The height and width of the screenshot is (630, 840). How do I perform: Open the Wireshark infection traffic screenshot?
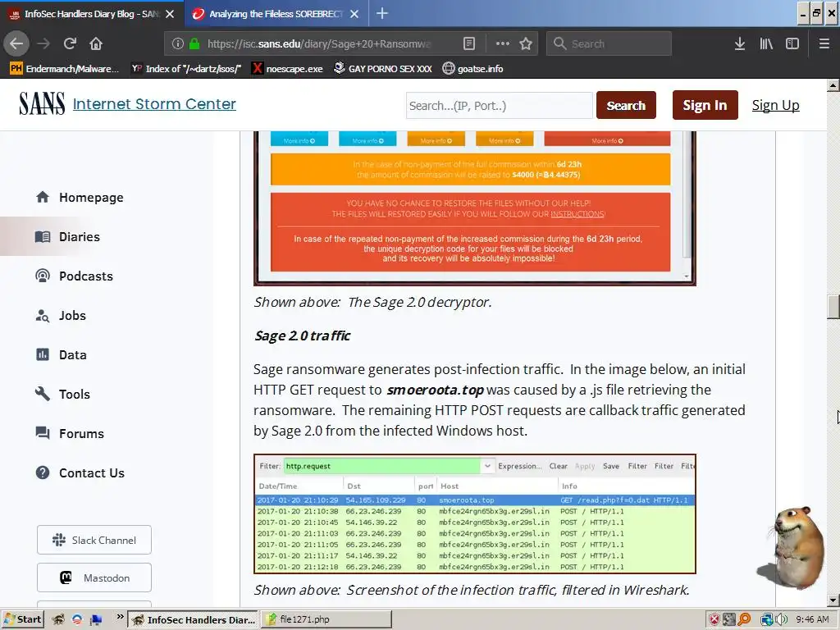tap(475, 514)
